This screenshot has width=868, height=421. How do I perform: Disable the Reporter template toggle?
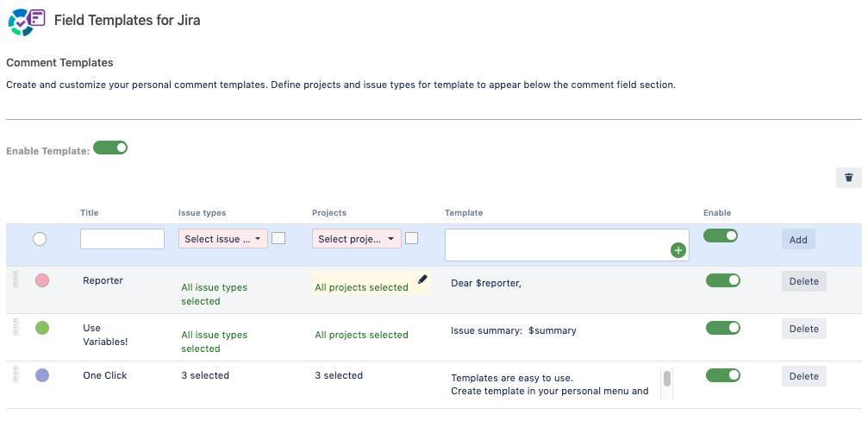tap(723, 280)
